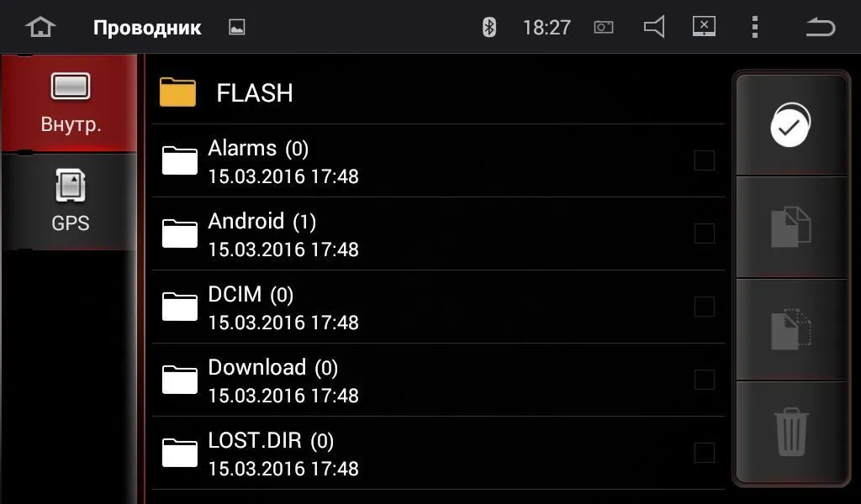861x504 pixels.
Task: Tap the FLASH root folder header
Action: 254,92
